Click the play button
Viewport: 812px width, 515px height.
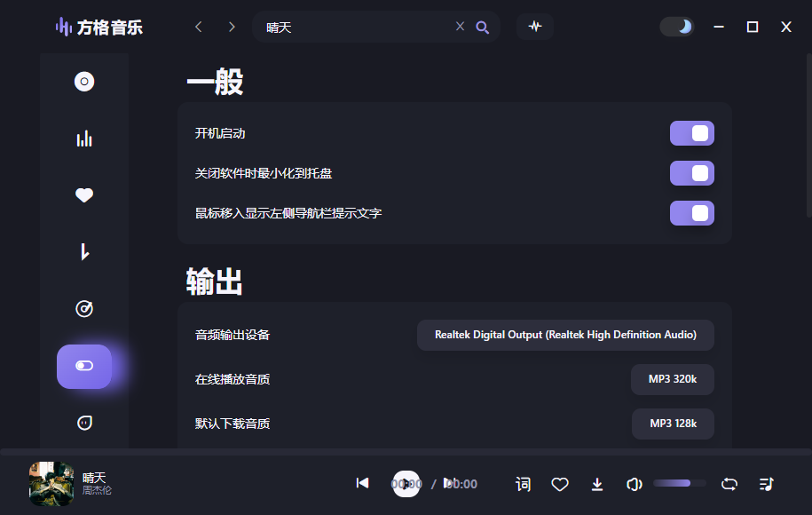click(x=406, y=484)
